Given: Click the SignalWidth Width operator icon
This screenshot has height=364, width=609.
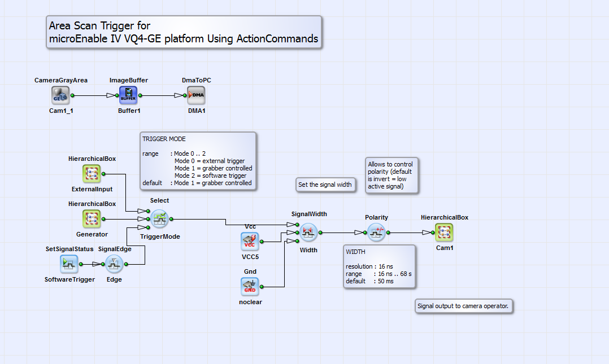Looking at the screenshot, I should pos(308,233).
